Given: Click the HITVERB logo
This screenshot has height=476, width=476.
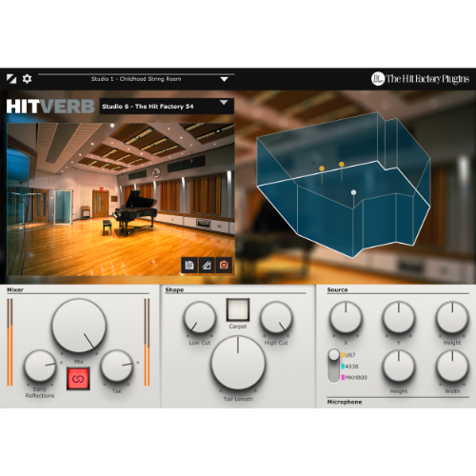Looking at the screenshot, I should pos(50,107).
